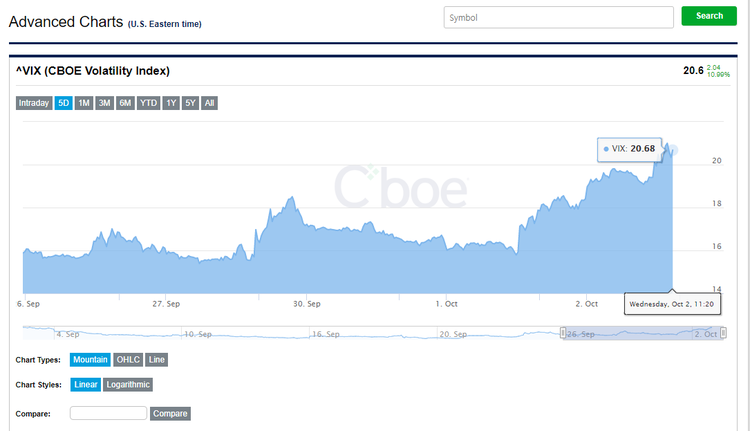Switch to the 3M time range

click(104, 103)
